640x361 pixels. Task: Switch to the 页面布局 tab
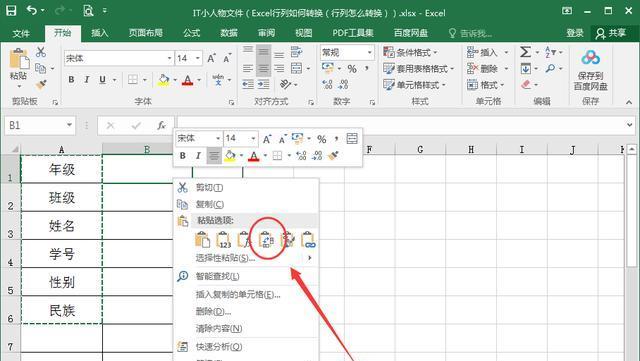click(146, 33)
